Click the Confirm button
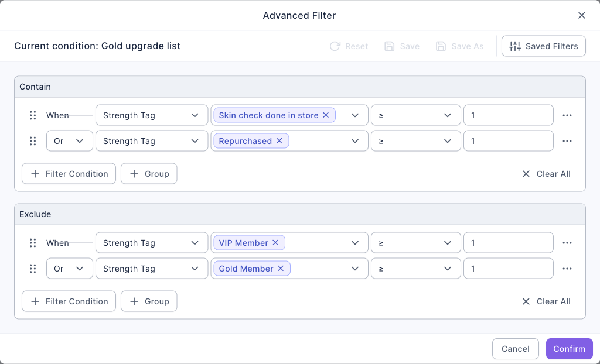This screenshot has width=600, height=364. click(570, 349)
